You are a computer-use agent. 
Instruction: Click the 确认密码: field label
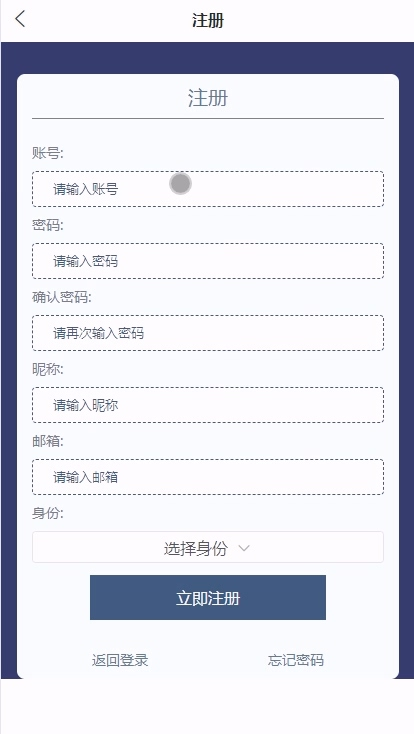click(62, 297)
